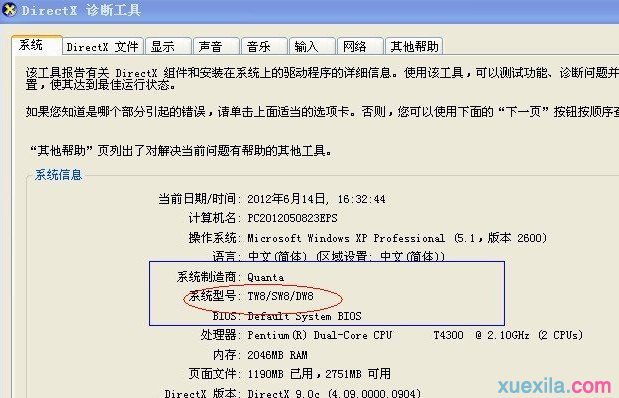Open the DirectX 文件 tab

(x=103, y=47)
